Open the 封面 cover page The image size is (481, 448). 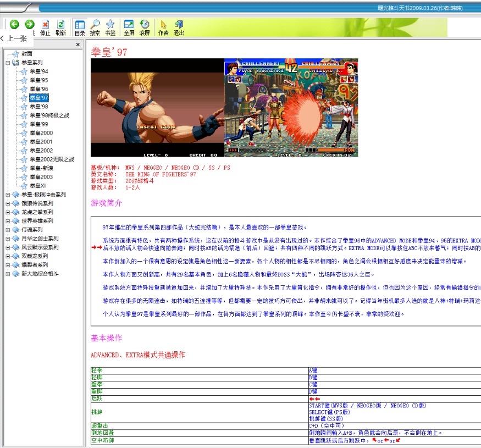coord(27,54)
